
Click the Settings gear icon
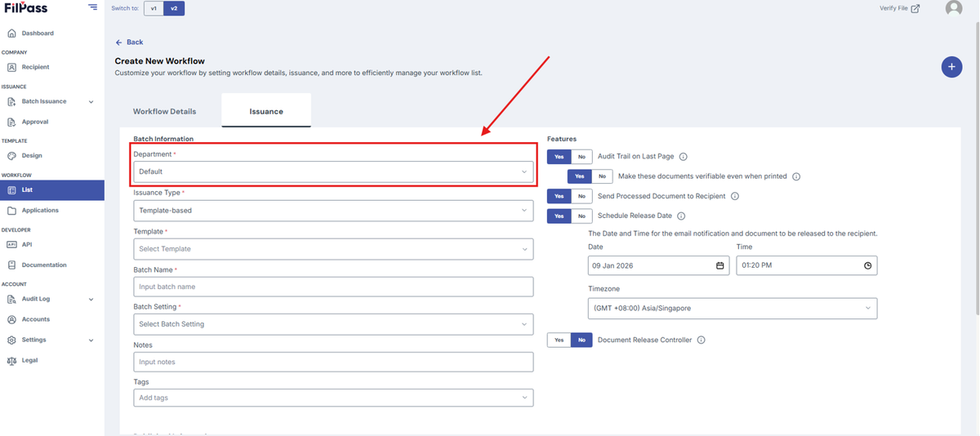click(x=11, y=340)
